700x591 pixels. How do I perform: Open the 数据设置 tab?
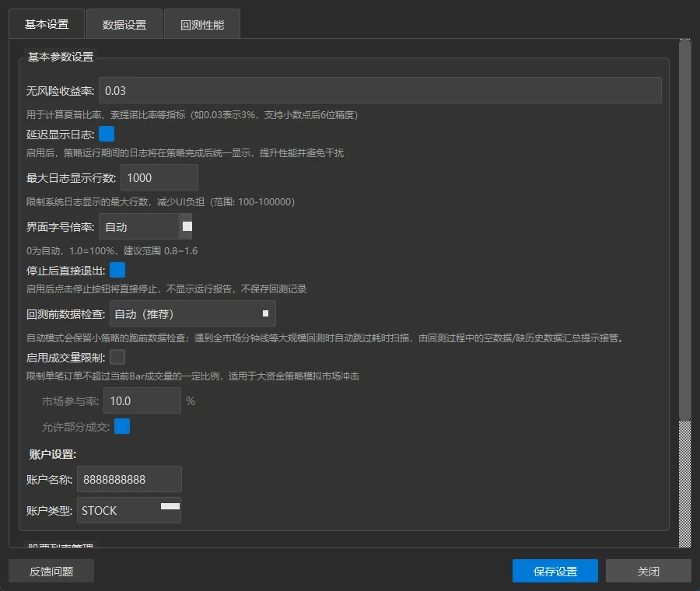tap(124, 25)
